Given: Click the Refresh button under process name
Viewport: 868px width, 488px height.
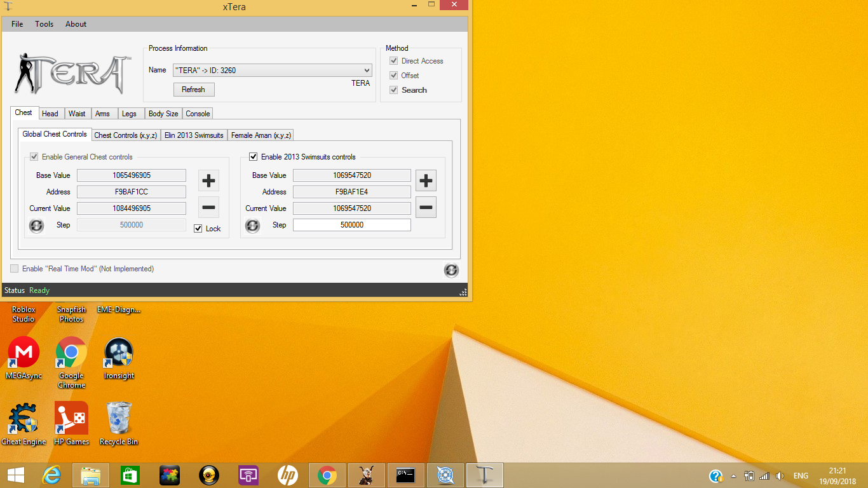Looking at the screenshot, I should pyautogui.click(x=193, y=90).
